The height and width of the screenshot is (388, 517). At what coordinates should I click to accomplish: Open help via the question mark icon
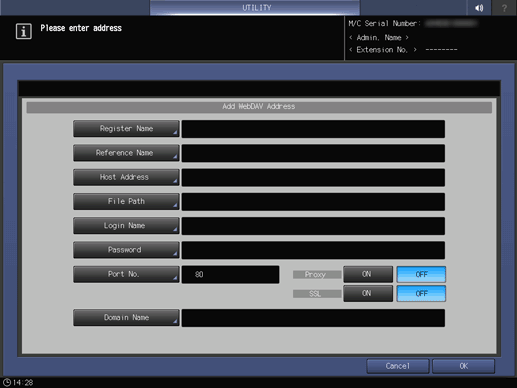[x=504, y=8]
